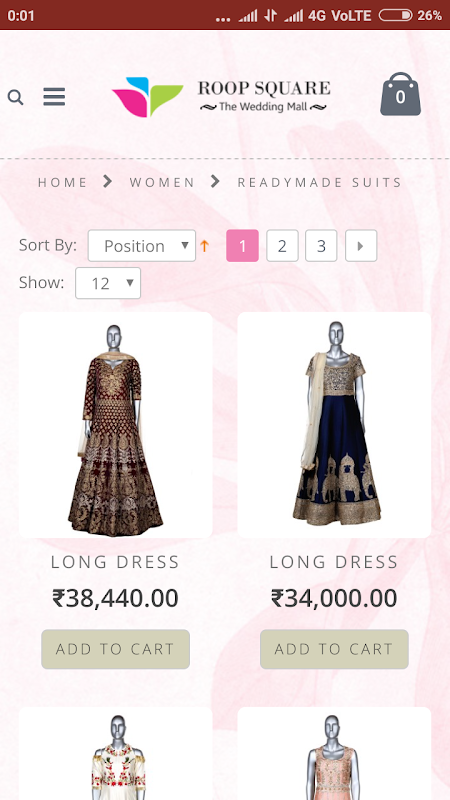Go to the Home breadcrumb

[x=63, y=182]
